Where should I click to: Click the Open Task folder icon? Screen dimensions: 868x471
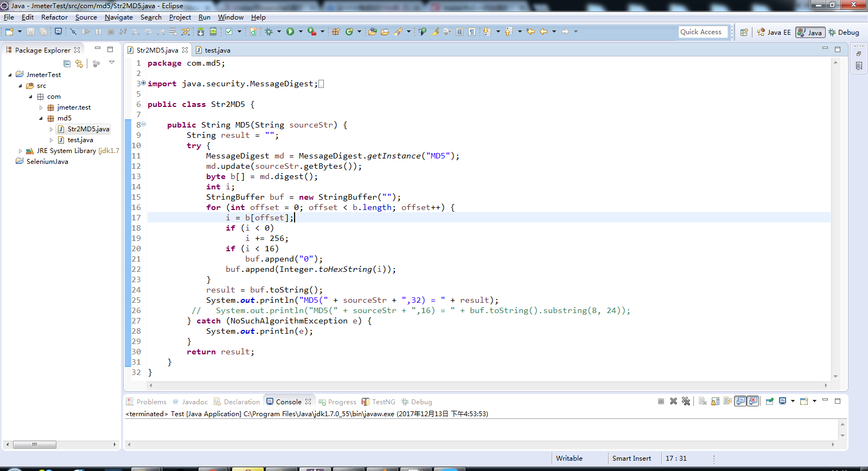(385, 31)
